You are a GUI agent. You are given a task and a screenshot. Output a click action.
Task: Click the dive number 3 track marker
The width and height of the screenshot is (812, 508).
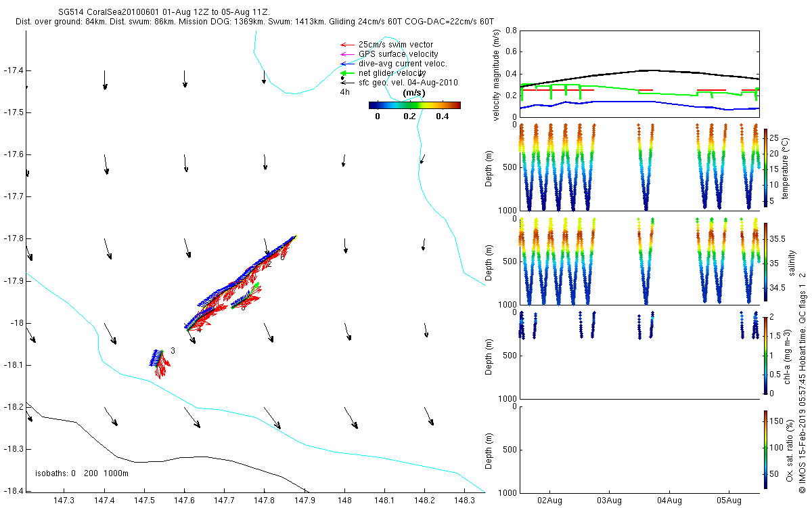tap(173, 351)
